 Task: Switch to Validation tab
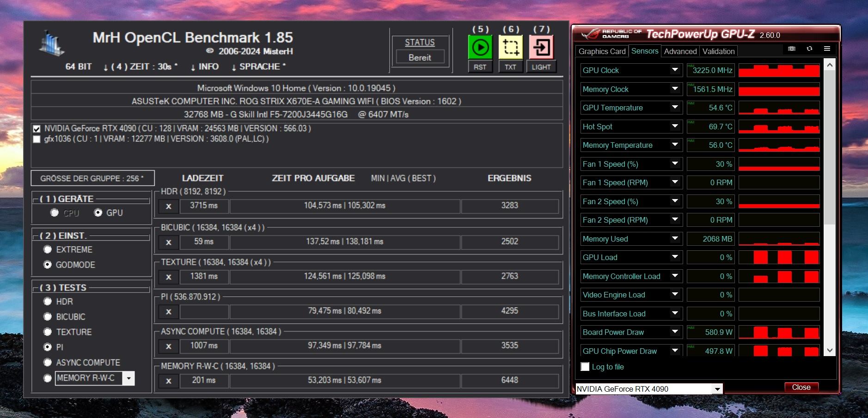click(x=718, y=51)
